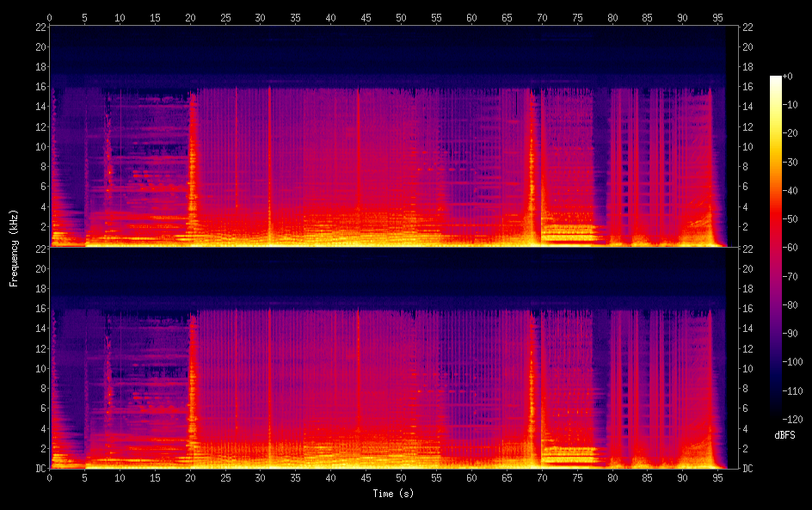Screen dimensions: 812x510
Task: Click the "10" kHz label right of the lower channel
Action: click(748, 368)
